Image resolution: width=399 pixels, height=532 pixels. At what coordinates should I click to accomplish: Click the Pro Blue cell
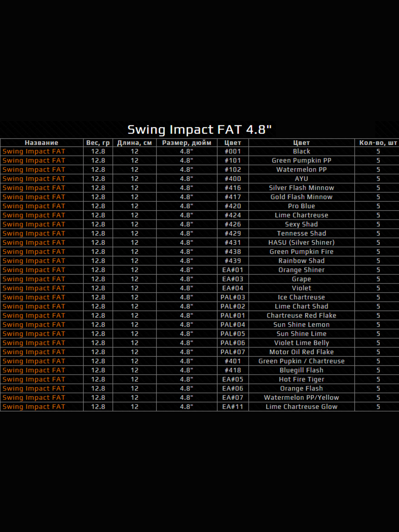point(301,206)
